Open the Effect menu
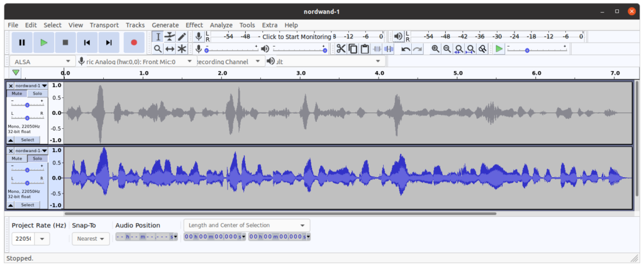The image size is (644, 267). click(194, 25)
